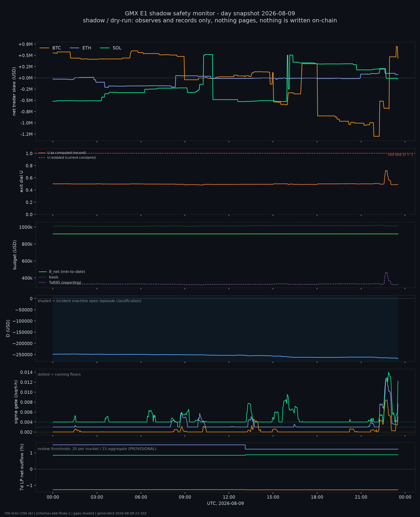The width and height of the screenshot is (420, 517).
Task: Click the 'B_net (min-to-date)' legend entry
Action: coord(67,272)
